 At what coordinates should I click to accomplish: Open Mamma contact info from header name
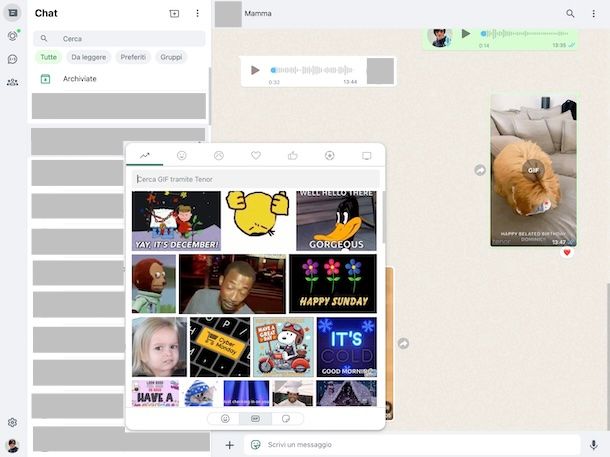click(258, 13)
